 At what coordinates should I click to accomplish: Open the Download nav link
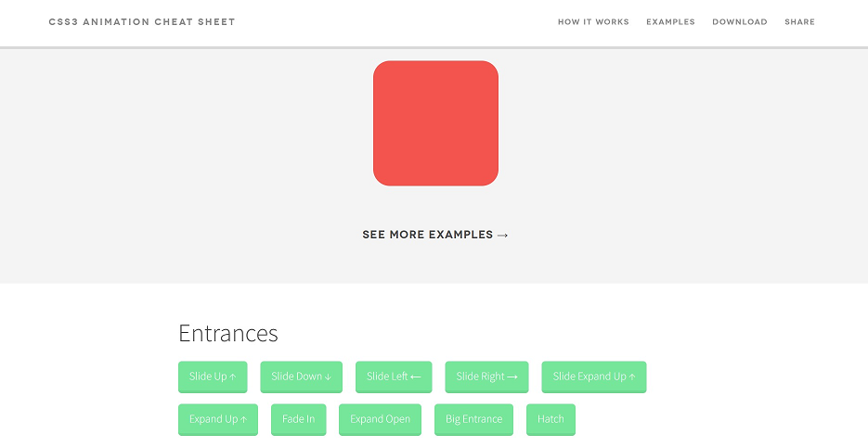(740, 22)
